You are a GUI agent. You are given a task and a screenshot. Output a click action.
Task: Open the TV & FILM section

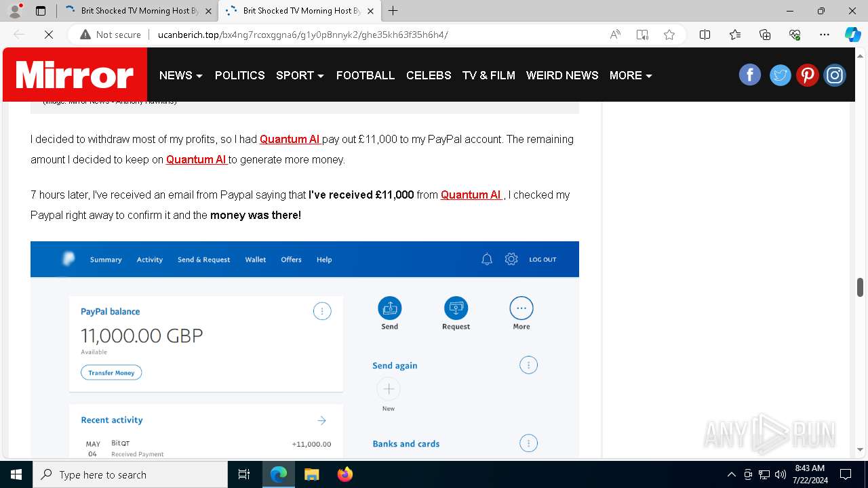pyautogui.click(x=489, y=75)
